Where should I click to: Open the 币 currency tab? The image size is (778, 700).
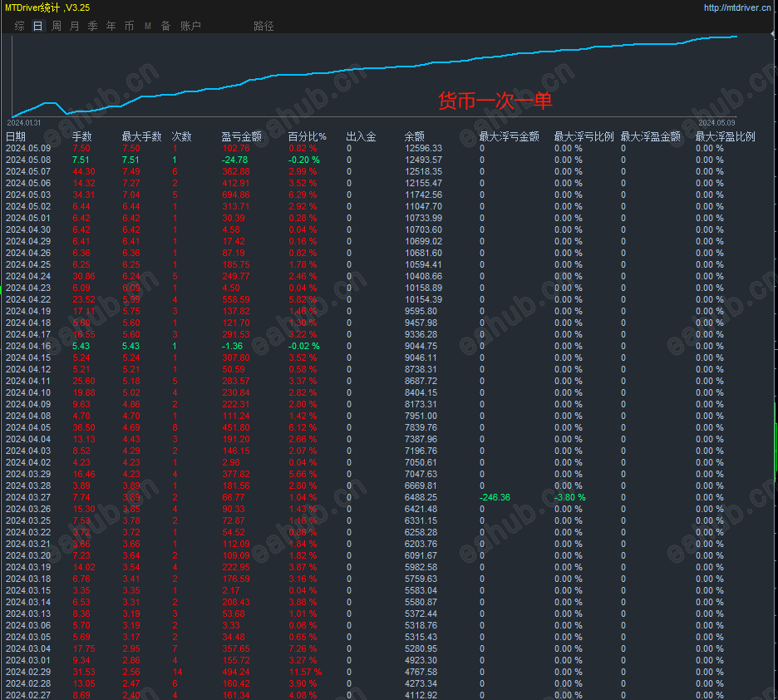pos(129,26)
